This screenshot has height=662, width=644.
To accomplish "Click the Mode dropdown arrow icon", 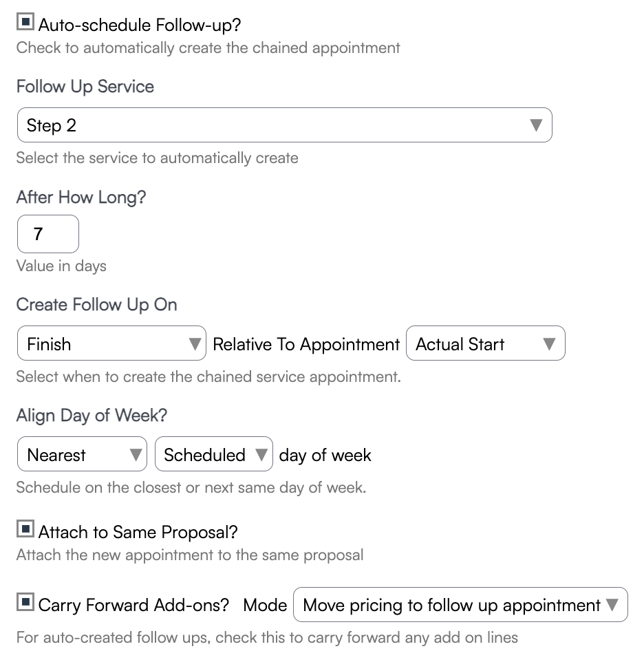I will [612, 605].
